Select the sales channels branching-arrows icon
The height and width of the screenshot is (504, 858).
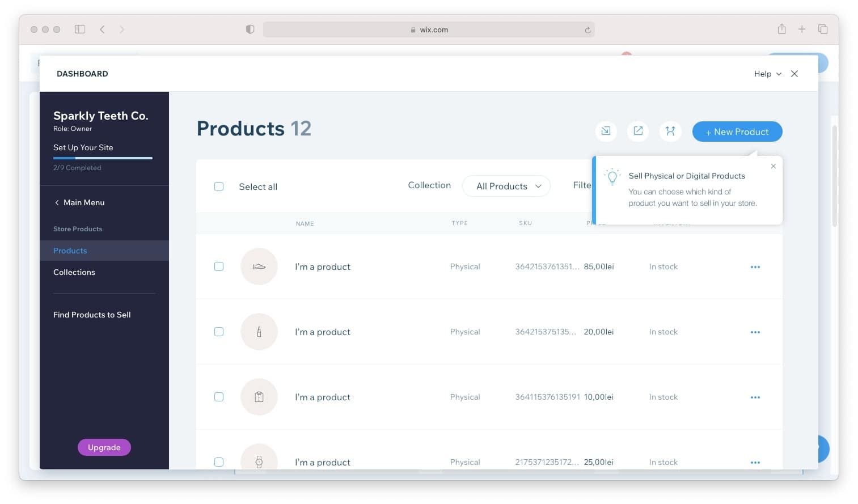point(670,131)
